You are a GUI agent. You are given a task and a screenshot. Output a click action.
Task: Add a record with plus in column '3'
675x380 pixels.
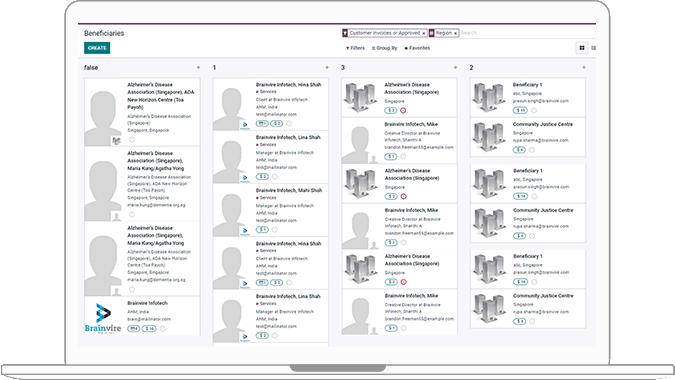(x=455, y=68)
